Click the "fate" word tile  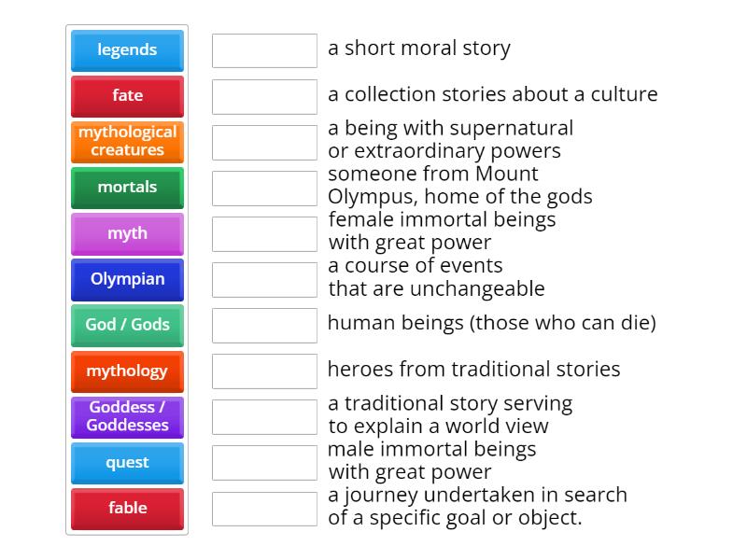click(127, 95)
